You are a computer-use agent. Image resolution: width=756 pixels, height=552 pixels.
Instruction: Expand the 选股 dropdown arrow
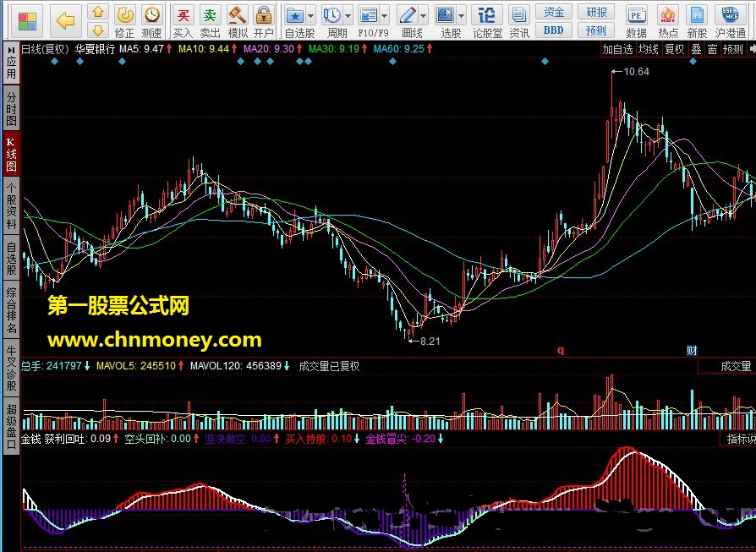(461, 16)
